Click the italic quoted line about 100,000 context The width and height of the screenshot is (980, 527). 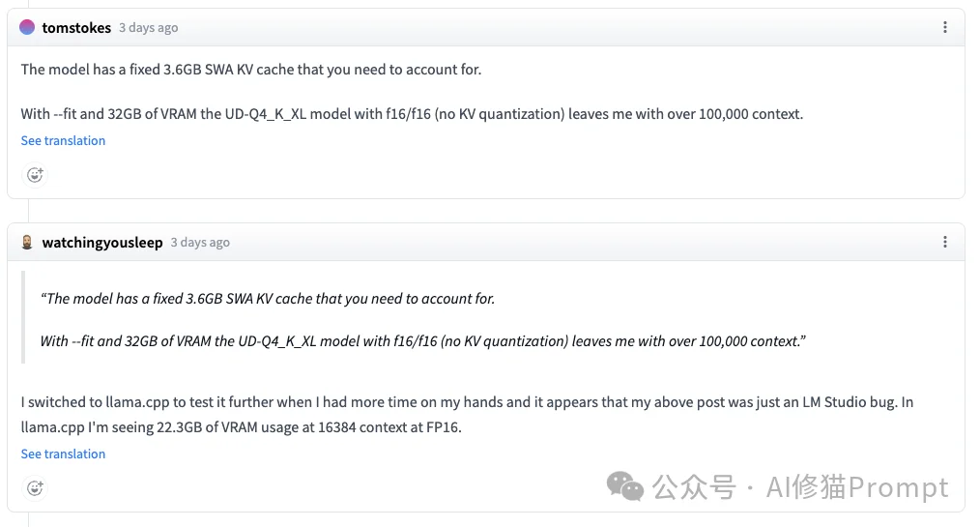(x=422, y=341)
